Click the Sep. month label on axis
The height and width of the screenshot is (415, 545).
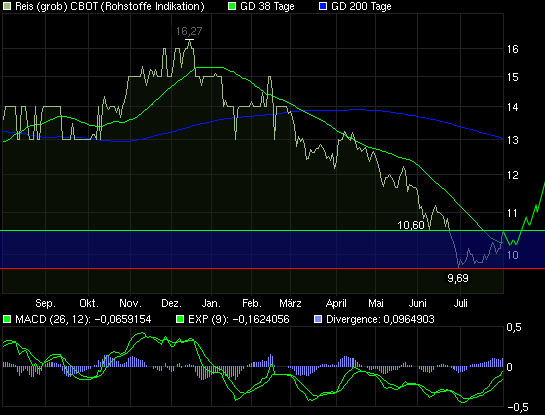[x=46, y=303]
